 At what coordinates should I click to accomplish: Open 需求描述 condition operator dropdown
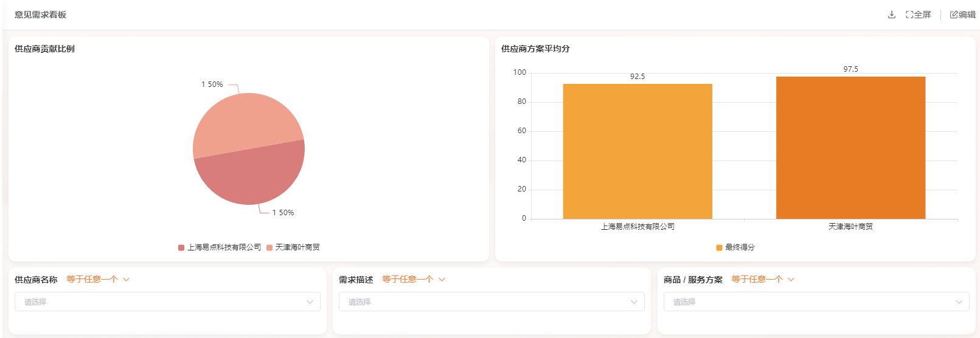(x=414, y=280)
